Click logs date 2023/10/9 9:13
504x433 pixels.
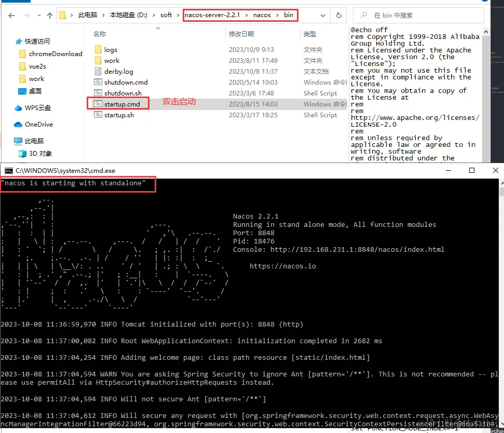(251, 50)
